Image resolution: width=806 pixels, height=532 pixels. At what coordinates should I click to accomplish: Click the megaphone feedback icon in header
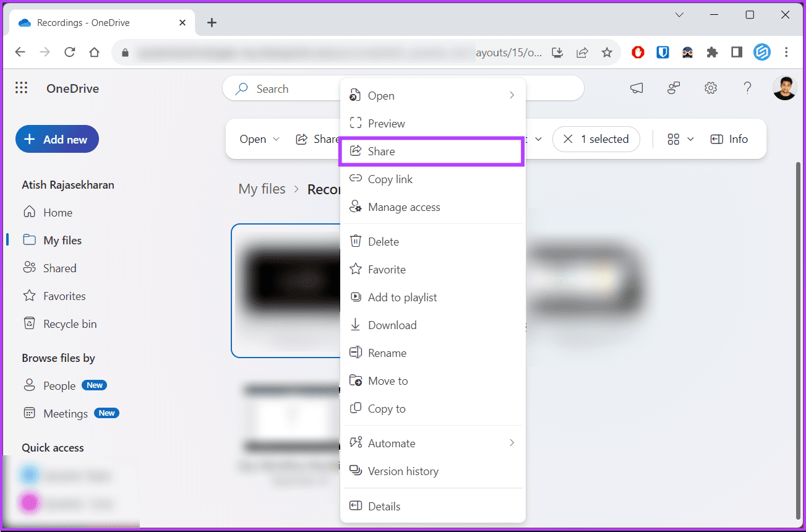click(637, 88)
